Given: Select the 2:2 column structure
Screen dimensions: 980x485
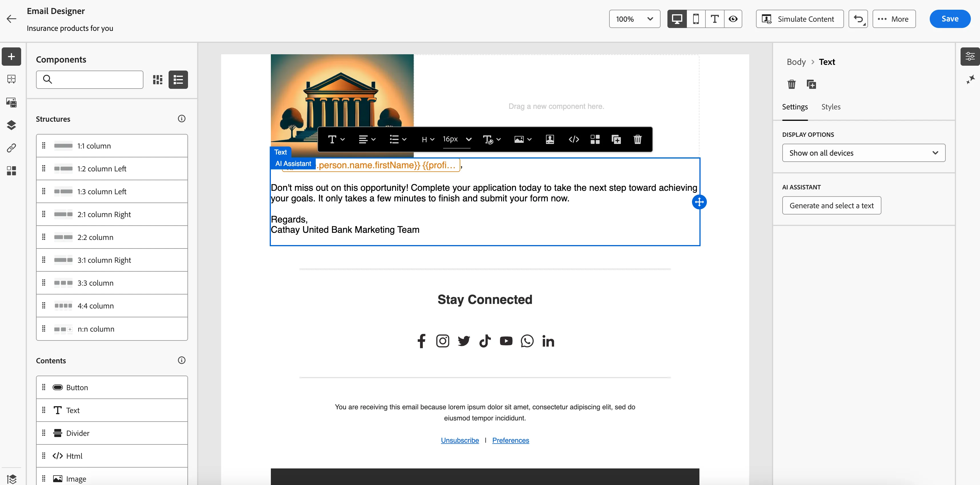Looking at the screenshot, I should pos(112,237).
